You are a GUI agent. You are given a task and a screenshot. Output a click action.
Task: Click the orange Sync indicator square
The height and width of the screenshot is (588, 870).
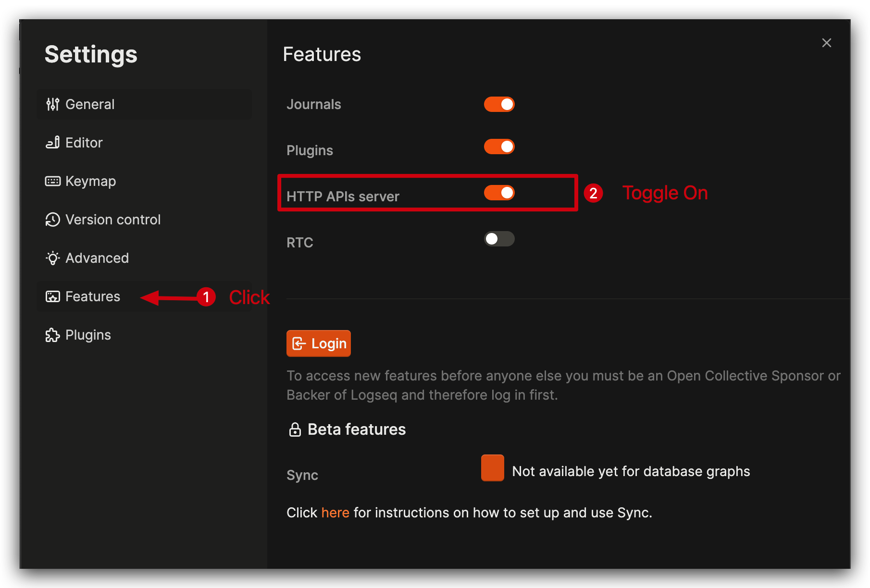[492, 467]
